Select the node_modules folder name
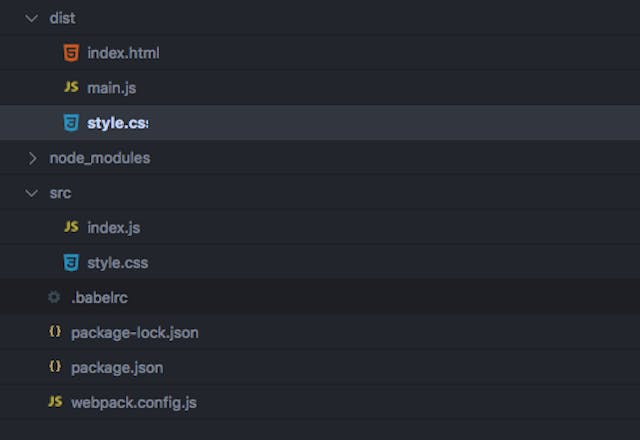Viewport: 640px width, 440px height. (x=100, y=158)
